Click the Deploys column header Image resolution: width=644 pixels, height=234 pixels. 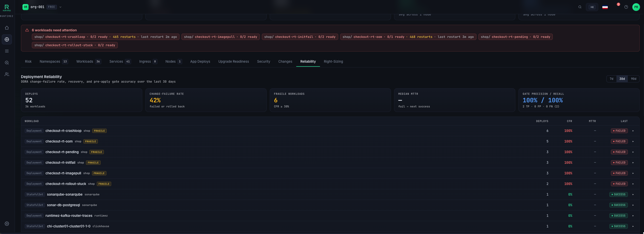542,121
